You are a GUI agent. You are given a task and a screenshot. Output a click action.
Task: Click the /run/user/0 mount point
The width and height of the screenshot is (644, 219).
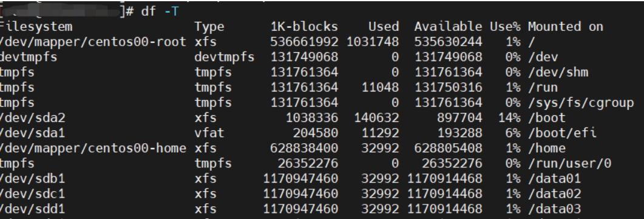coord(569,163)
